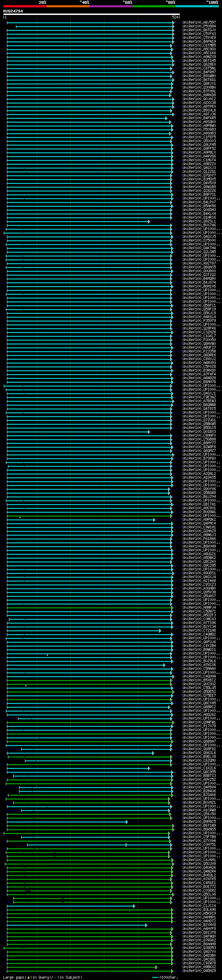Select hit label UniRef100_B0EQL2
The width and height of the screenshot is (222, 980).
click(199, 875)
